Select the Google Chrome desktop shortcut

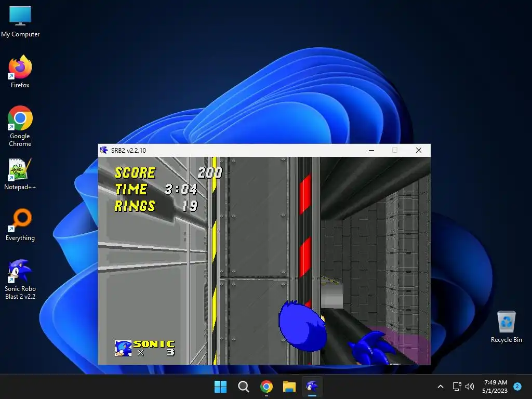coord(20,126)
